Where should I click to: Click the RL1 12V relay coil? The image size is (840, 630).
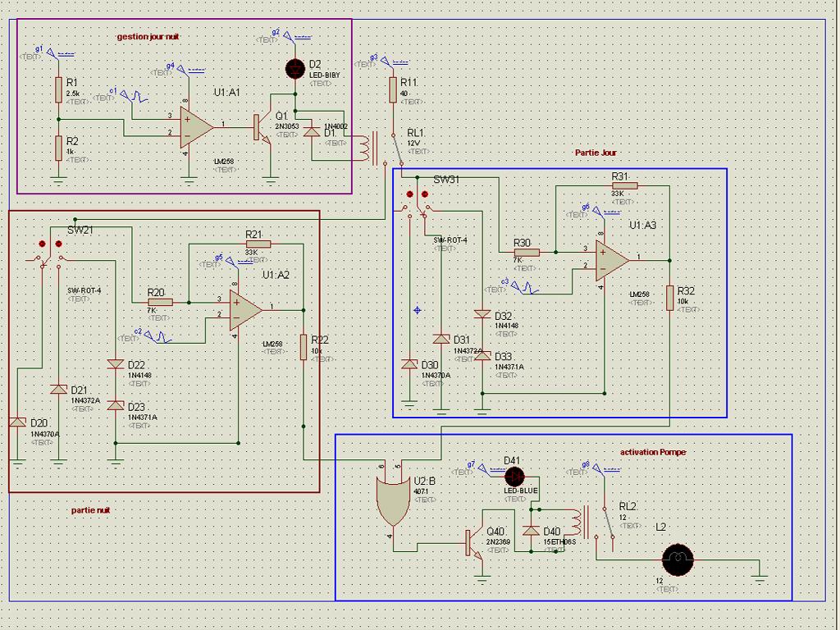pyautogui.click(x=364, y=148)
